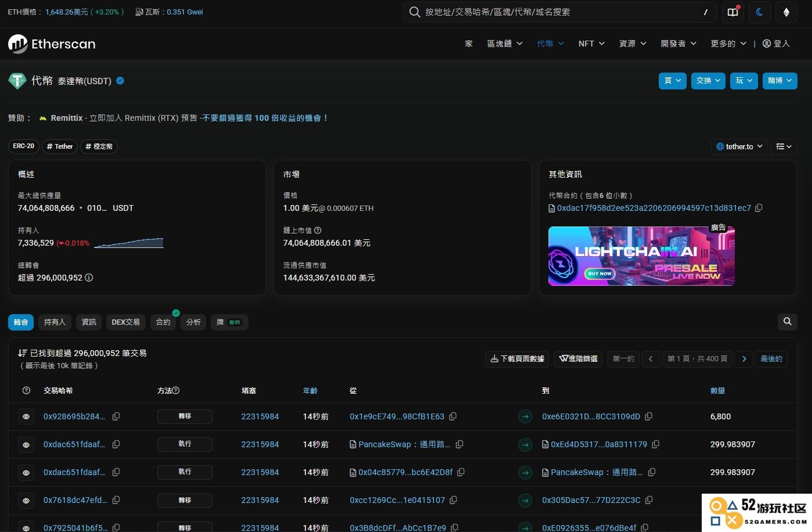Expand the 更多的 navigation dropdown
Viewport: 812px width, 532px height.
[x=728, y=44]
